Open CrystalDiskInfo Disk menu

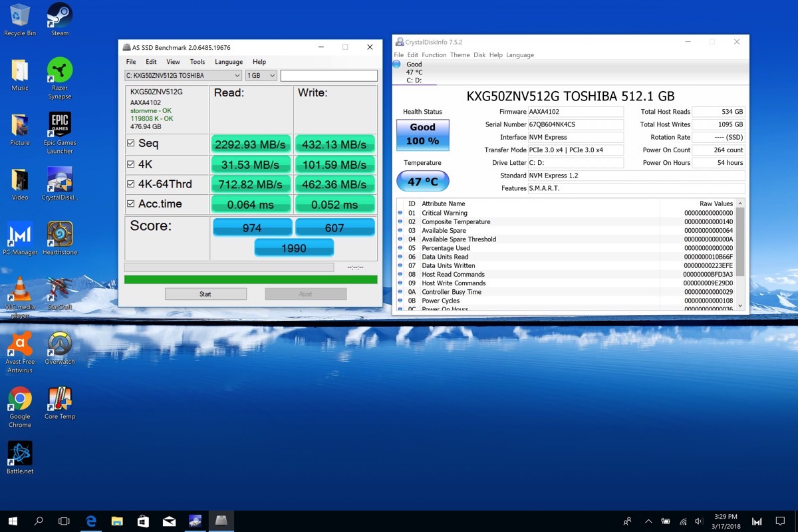coord(479,55)
